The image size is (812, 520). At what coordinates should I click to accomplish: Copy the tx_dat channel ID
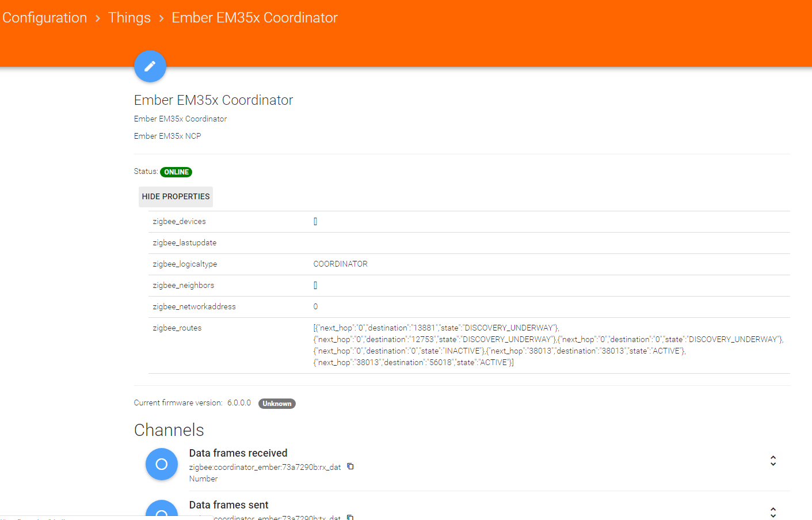click(x=350, y=517)
